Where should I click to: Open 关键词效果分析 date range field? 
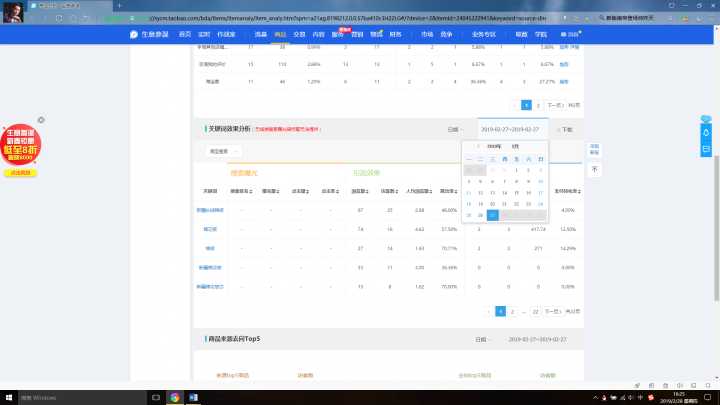pos(512,129)
